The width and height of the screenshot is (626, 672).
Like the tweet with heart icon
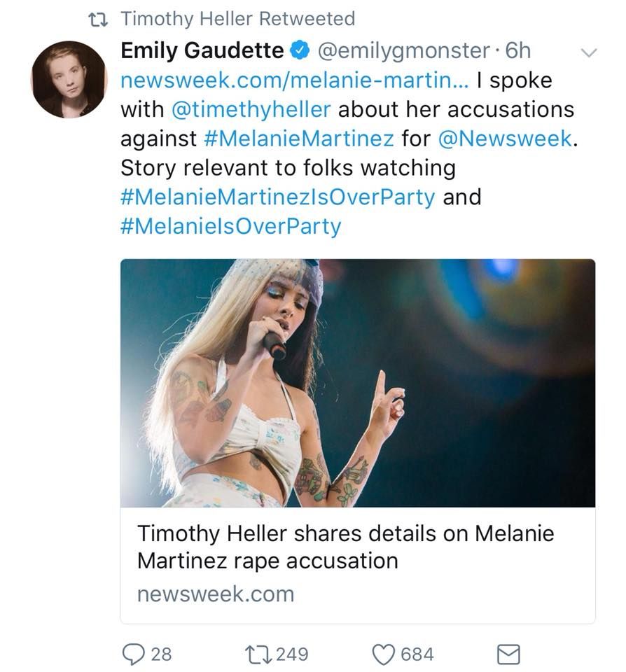(383, 654)
